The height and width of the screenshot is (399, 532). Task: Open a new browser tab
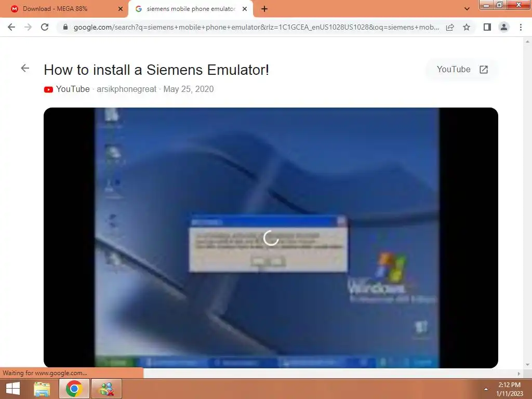click(x=264, y=9)
